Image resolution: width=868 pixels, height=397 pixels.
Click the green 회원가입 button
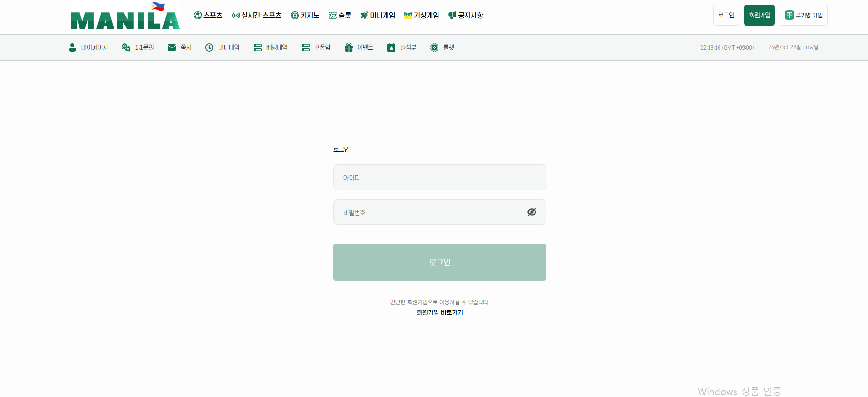[x=759, y=15]
